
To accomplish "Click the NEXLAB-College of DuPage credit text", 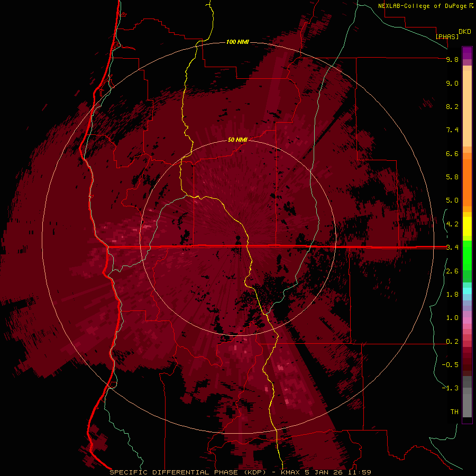I will coord(422,6).
